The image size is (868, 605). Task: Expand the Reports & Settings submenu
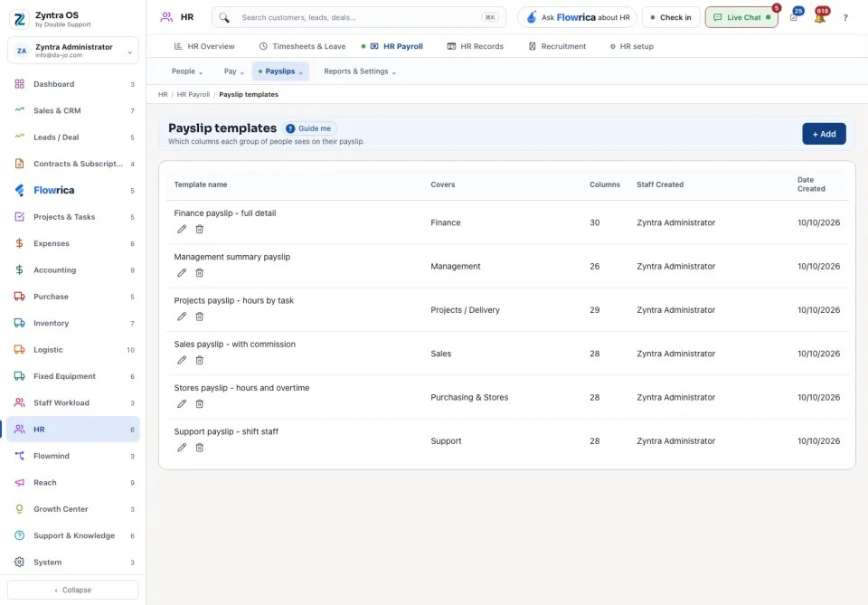point(360,71)
